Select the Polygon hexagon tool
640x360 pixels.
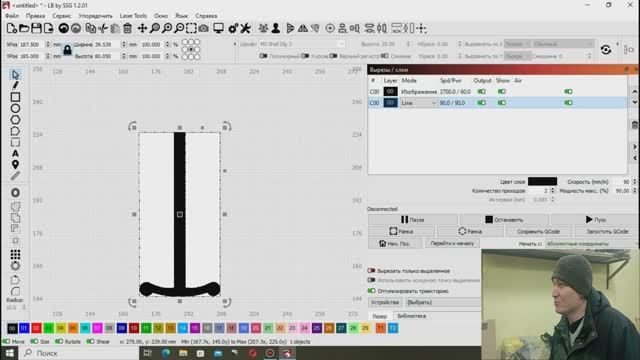point(15,120)
